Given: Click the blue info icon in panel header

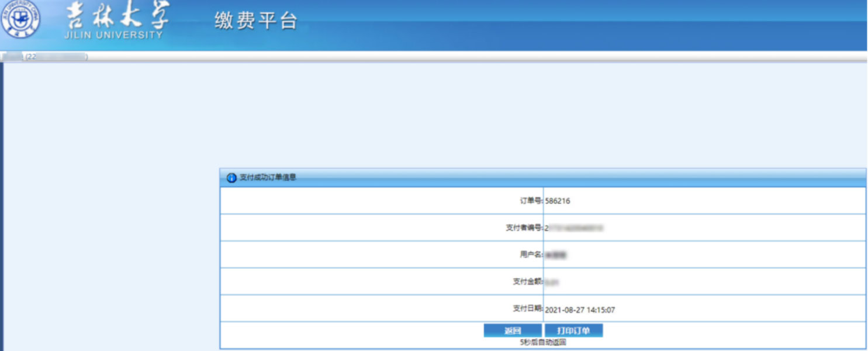Looking at the screenshot, I should pos(231,178).
